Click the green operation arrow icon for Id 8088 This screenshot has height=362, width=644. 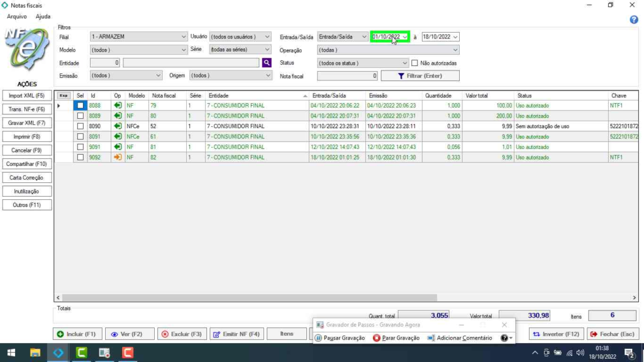[118, 106]
